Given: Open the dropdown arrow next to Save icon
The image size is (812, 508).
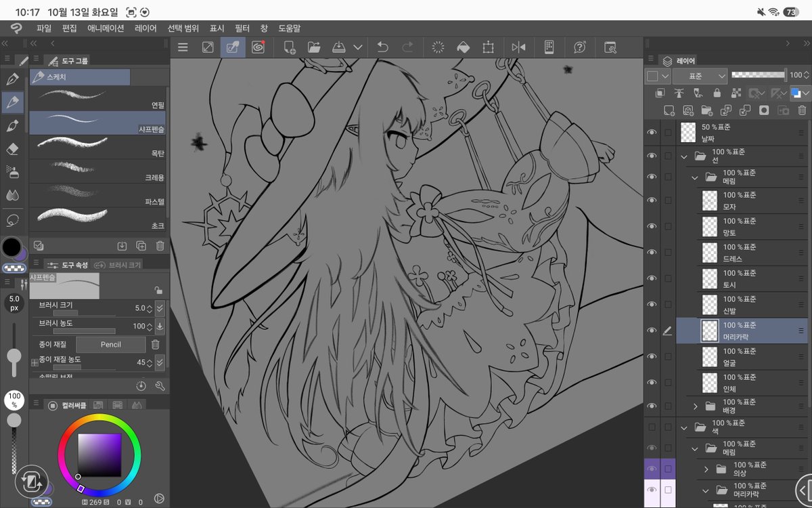Looking at the screenshot, I should (358, 47).
